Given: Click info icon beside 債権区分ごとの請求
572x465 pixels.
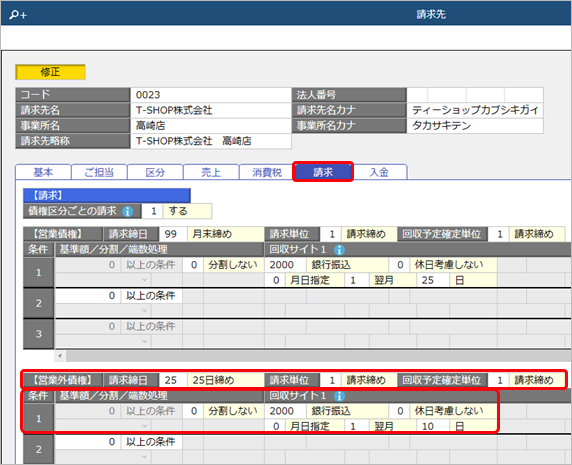Looking at the screenshot, I should coord(128,211).
